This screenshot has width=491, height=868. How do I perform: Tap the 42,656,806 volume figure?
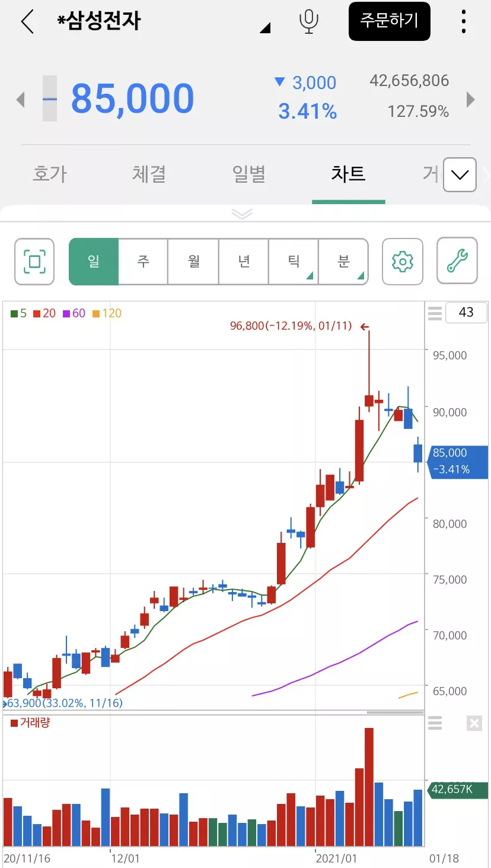click(409, 81)
